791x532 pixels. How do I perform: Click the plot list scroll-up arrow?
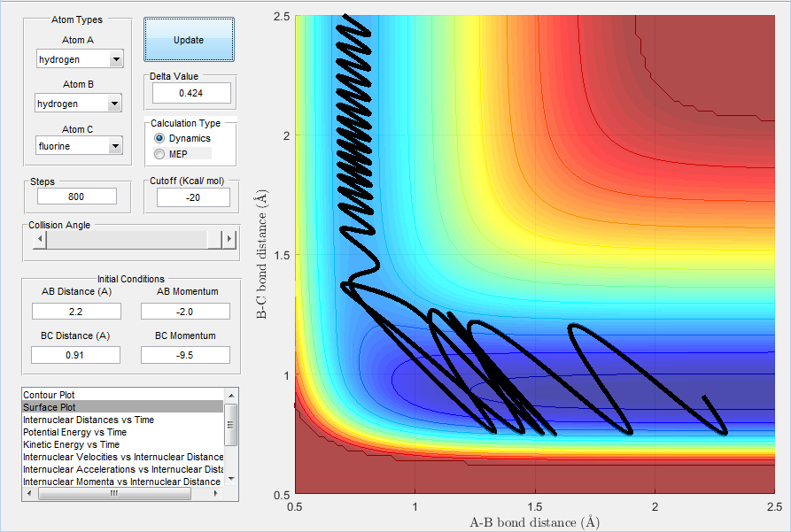point(230,396)
